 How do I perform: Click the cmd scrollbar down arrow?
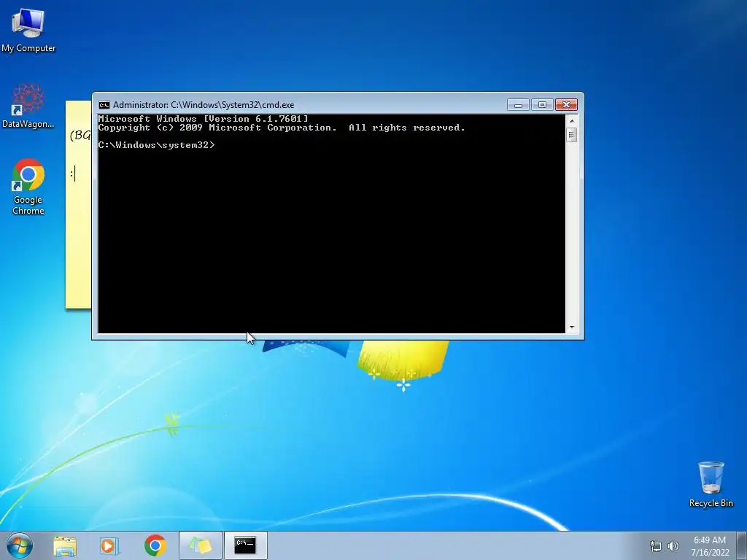(x=572, y=327)
